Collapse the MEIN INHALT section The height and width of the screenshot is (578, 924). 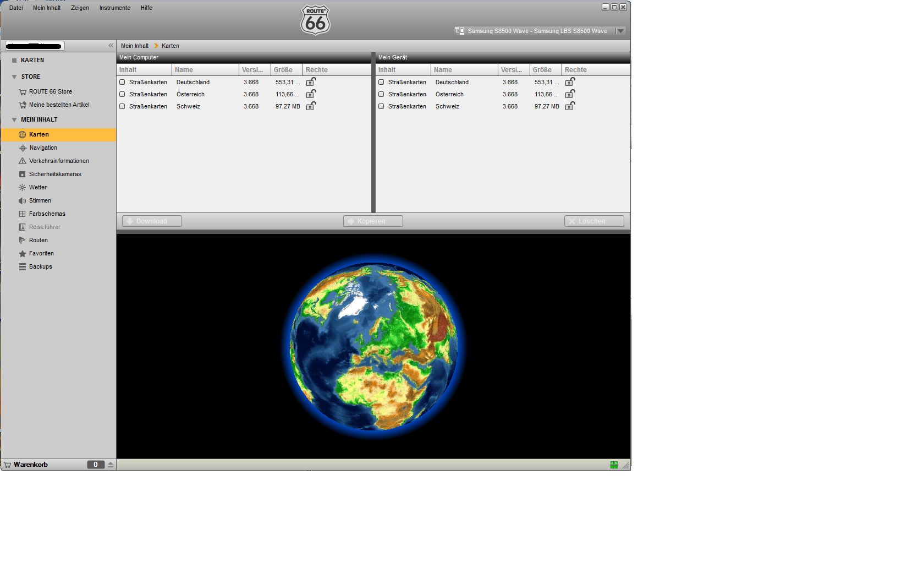point(14,120)
